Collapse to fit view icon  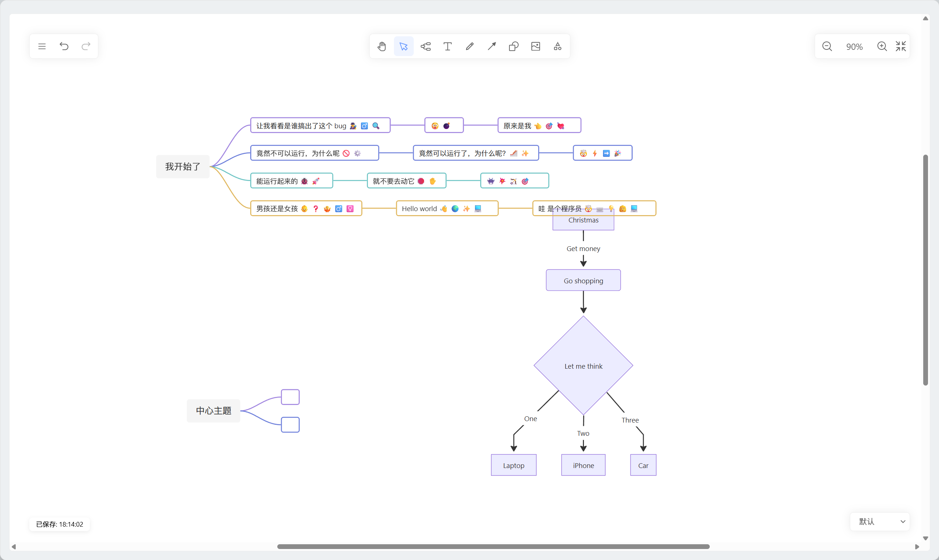tap(900, 47)
